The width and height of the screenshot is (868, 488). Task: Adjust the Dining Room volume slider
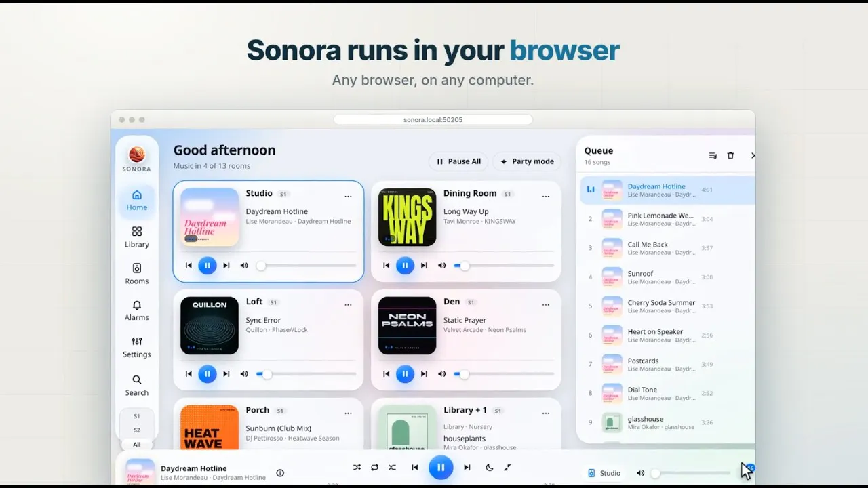point(504,266)
